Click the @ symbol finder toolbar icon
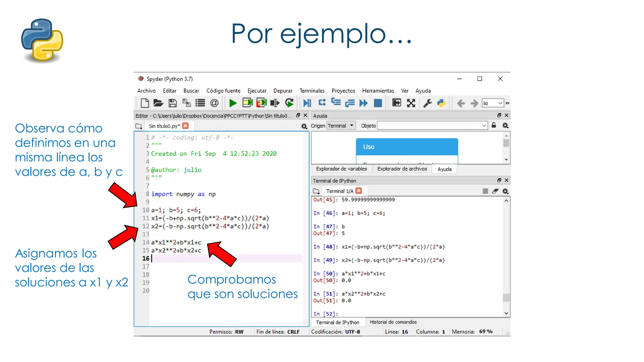644x362 pixels. 214,103
